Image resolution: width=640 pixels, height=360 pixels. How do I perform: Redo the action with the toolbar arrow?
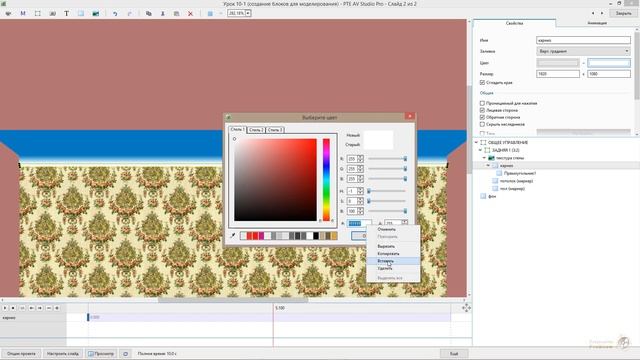pos(129,13)
